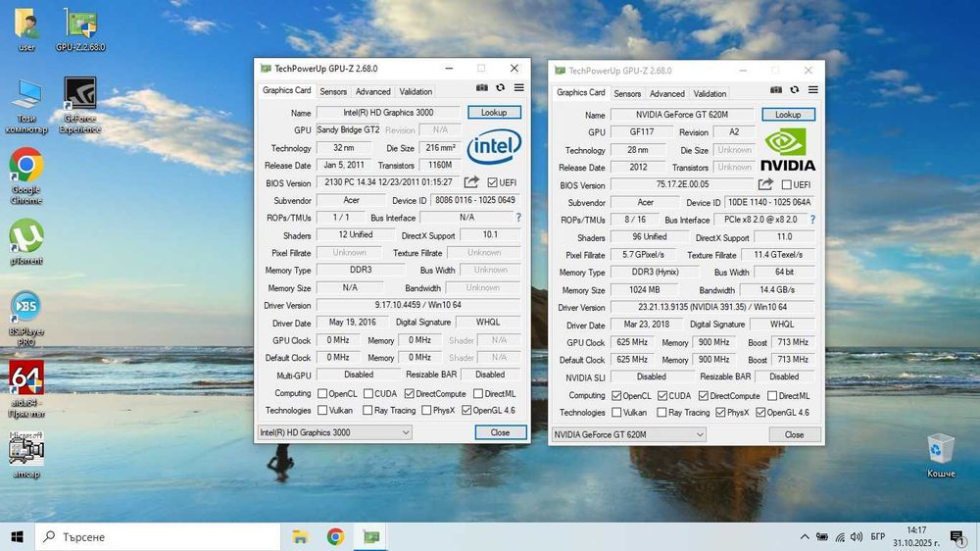
Task: Click Close button in Intel GPU-Z window
Action: [500, 432]
